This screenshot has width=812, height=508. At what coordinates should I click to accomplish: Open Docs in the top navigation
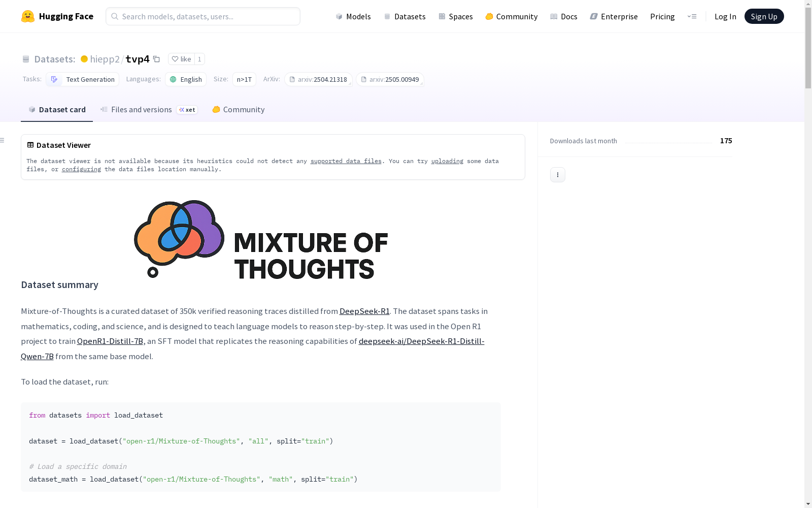coord(564,16)
